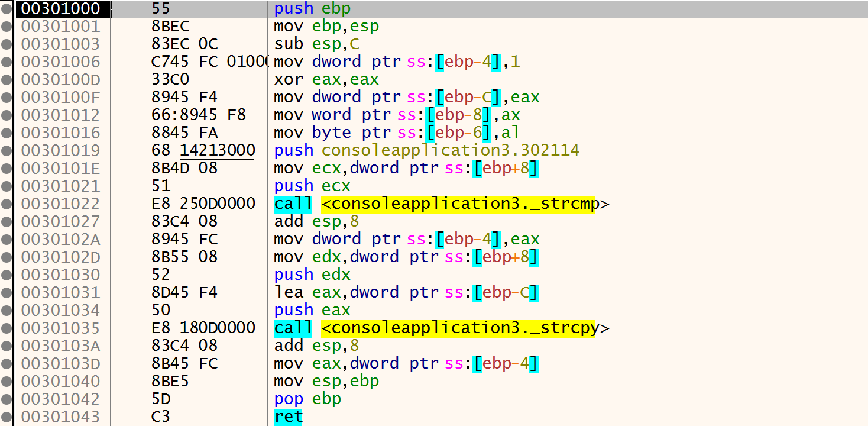Image resolution: width=868 pixels, height=426 pixels.
Task: Toggle a breakpoint at address 00301000
Action: tap(6, 8)
